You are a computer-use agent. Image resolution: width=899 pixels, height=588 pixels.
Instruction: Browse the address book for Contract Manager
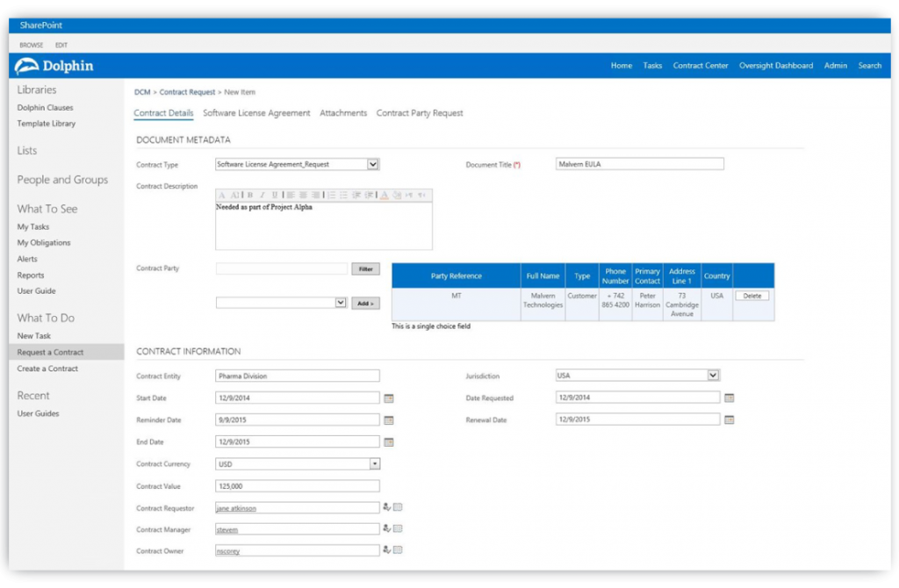click(397, 528)
